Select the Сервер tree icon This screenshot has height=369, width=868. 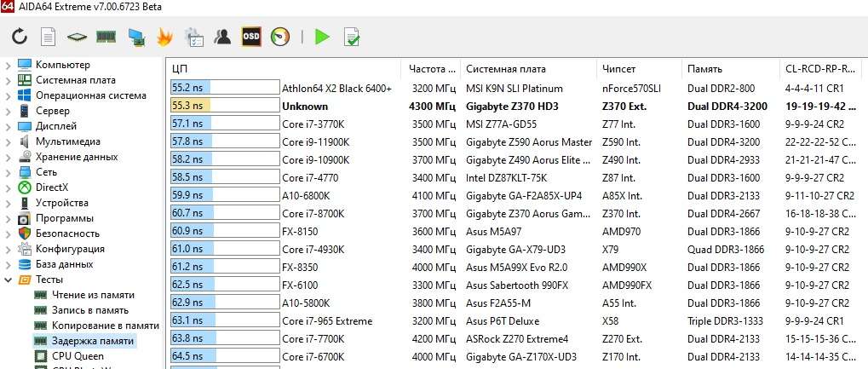coord(25,111)
